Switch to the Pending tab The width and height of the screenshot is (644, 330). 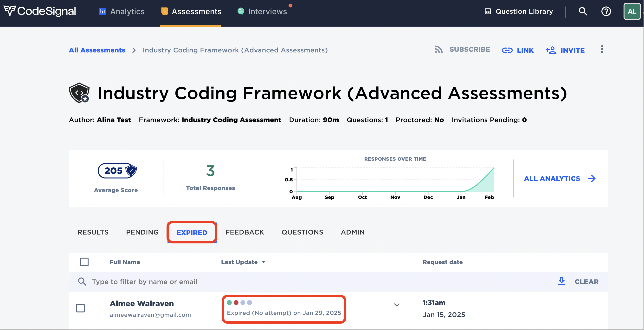coord(142,232)
